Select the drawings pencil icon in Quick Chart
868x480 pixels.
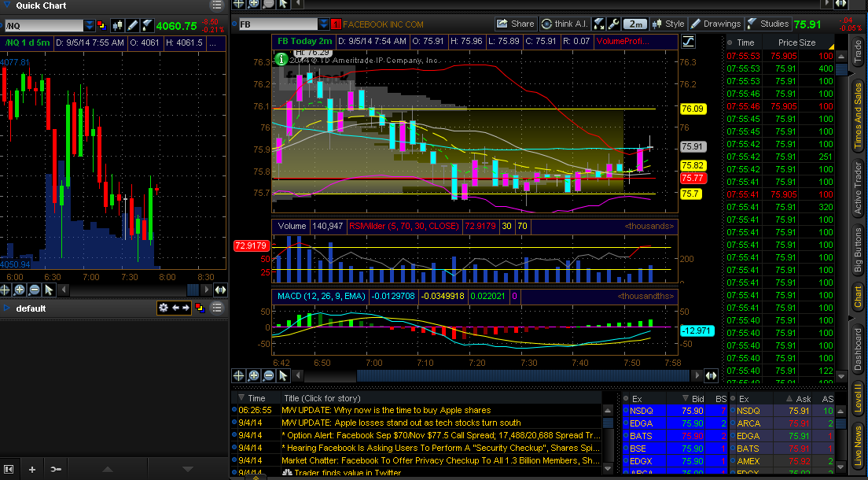click(x=132, y=25)
